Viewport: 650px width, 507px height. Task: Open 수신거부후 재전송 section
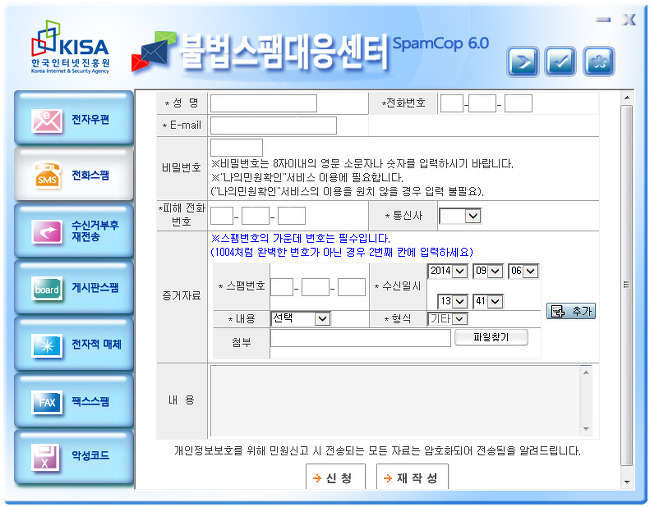click(74, 230)
